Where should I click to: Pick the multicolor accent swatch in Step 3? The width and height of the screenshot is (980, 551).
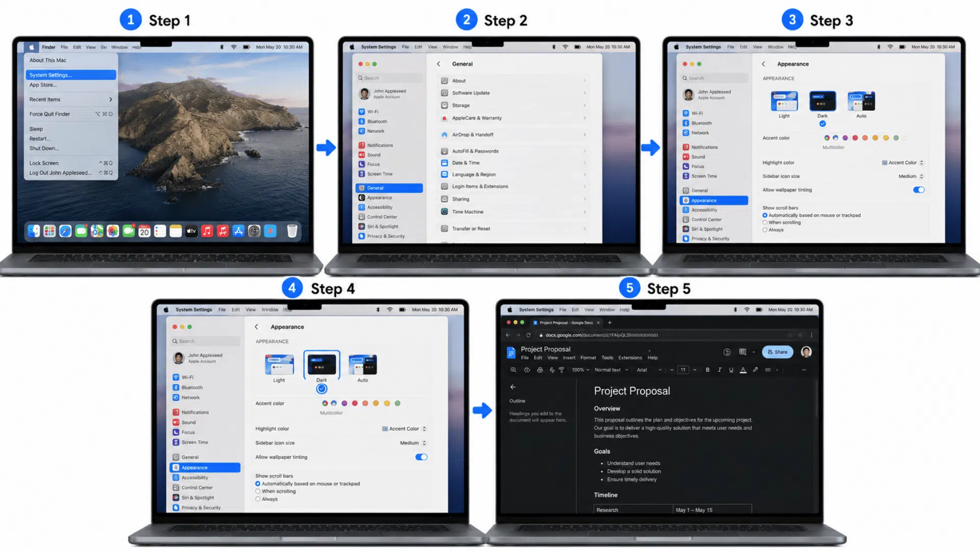[827, 138]
